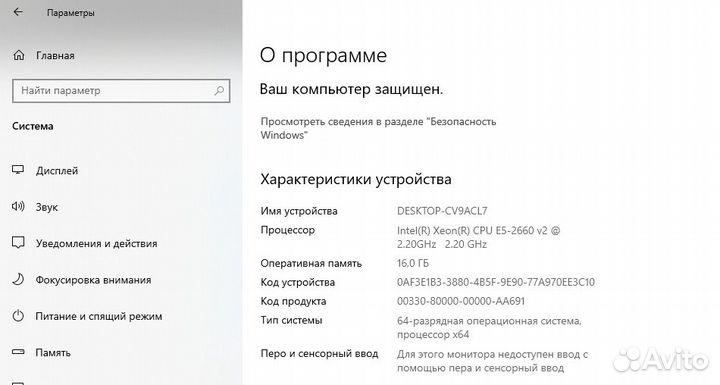The width and height of the screenshot is (720, 385).
Task: Click the Система sidebar heading
Action: (33, 126)
